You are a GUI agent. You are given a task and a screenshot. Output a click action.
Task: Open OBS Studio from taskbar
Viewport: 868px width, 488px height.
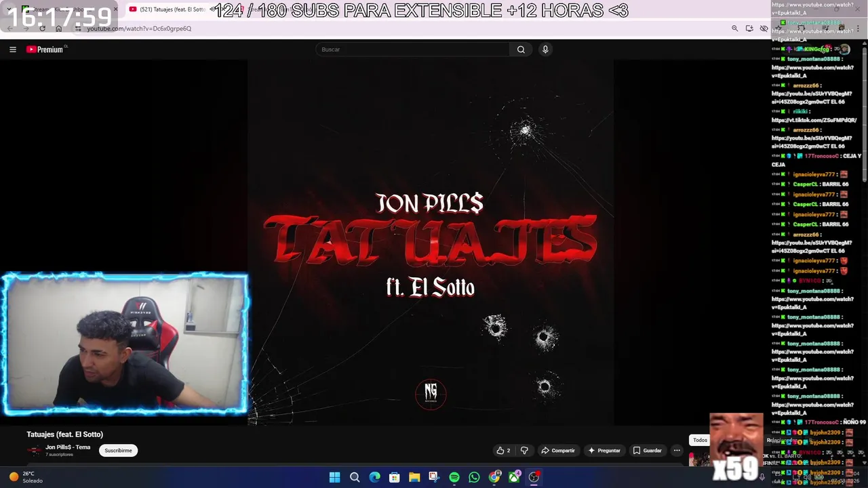coord(534,477)
